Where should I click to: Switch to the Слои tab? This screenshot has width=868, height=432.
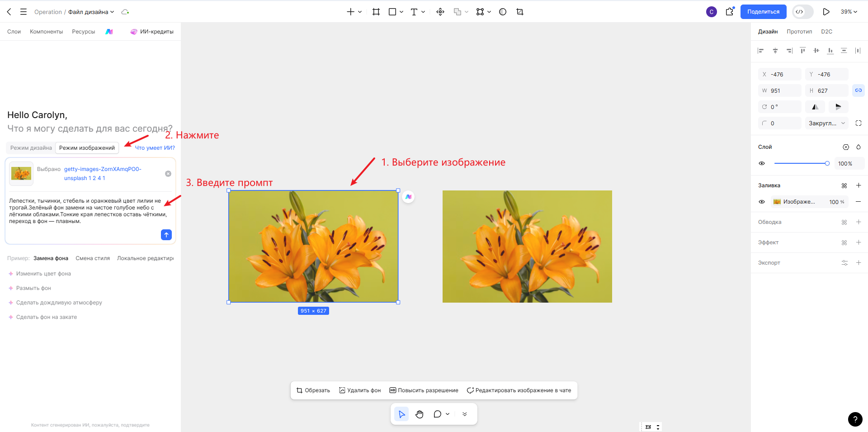(14, 32)
